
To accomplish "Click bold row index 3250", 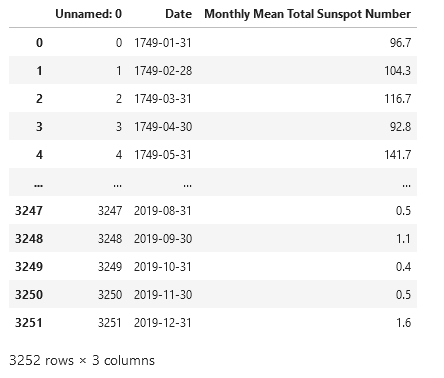I will click(x=29, y=295).
